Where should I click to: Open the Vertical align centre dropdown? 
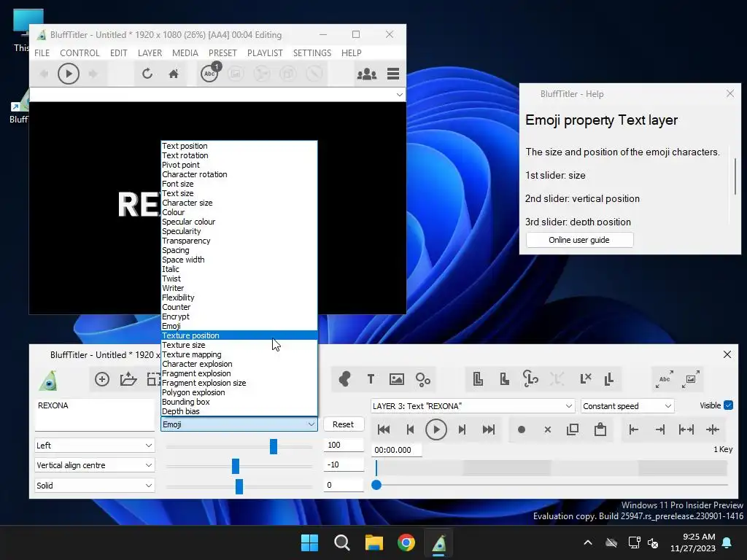coord(94,465)
